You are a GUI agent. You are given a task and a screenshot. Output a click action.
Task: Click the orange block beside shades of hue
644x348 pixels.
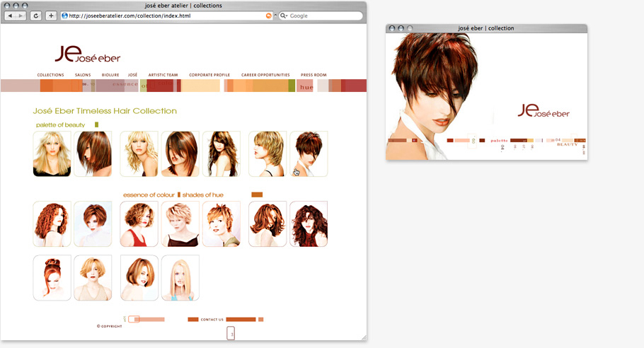tap(257, 195)
